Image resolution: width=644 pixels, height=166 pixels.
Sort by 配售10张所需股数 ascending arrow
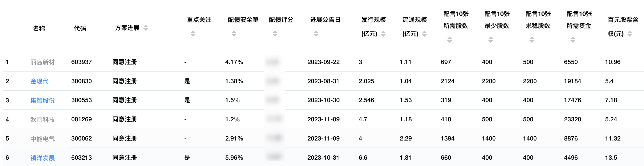450,38
